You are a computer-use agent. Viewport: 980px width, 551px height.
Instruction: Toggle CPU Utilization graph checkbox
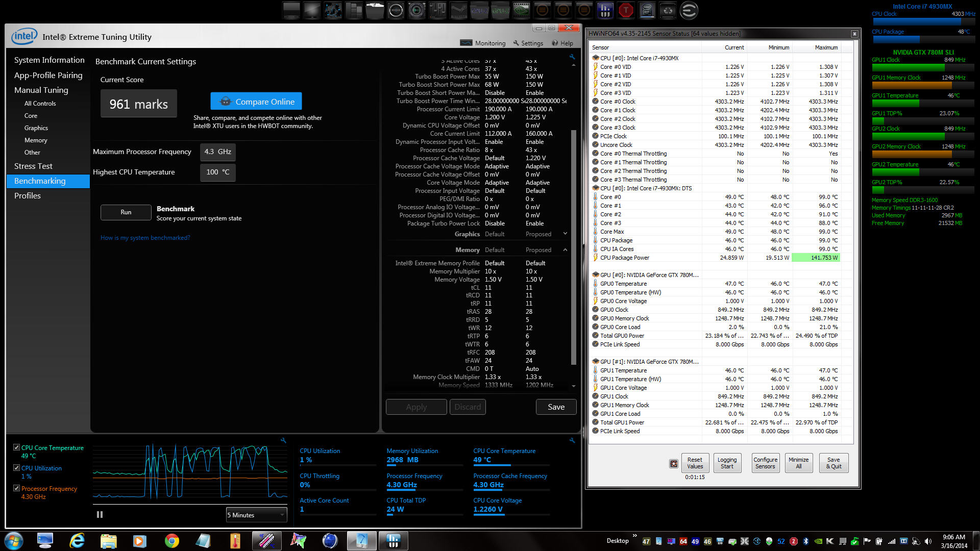[16, 468]
